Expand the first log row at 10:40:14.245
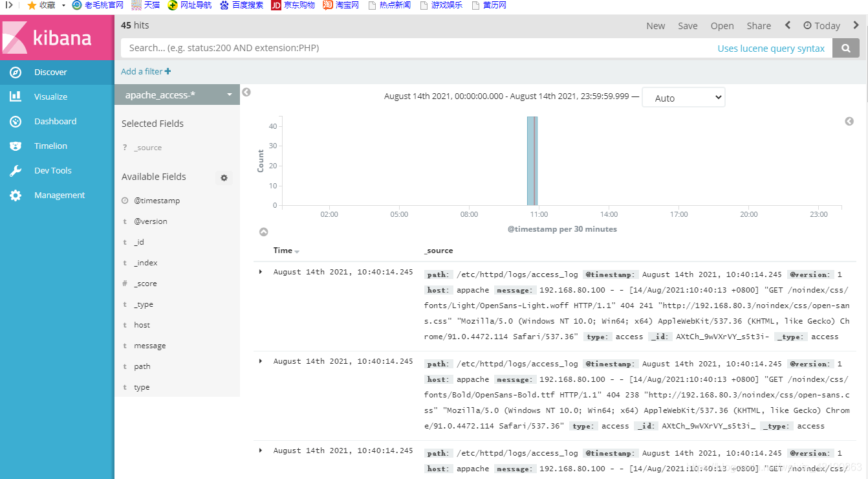 coord(261,272)
